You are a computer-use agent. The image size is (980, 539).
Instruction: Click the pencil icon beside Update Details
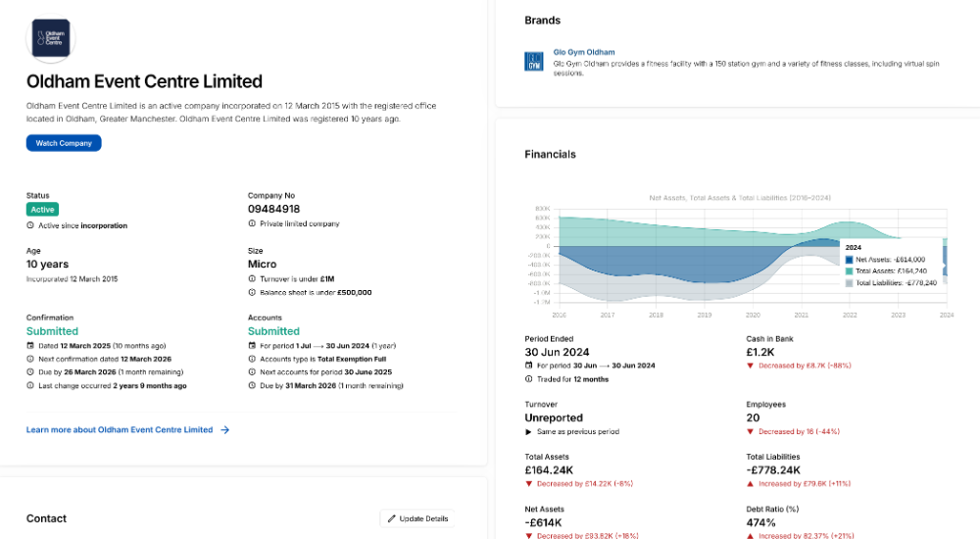click(392, 518)
